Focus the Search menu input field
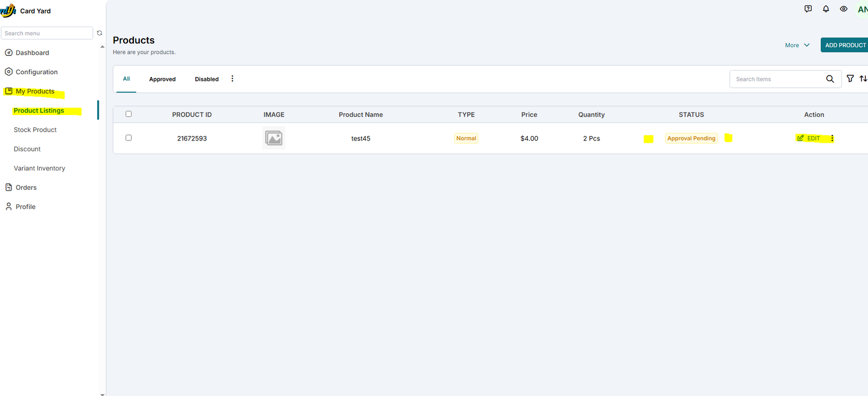The height and width of the screenshot is (396, 868). (x=47, y=33)
